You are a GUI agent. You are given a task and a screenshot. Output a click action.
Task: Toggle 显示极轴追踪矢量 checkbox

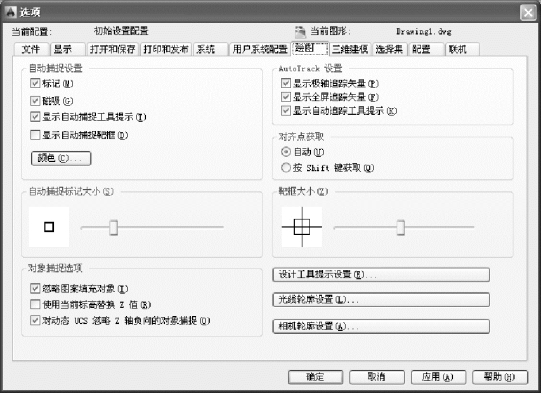tap(286, 83)
